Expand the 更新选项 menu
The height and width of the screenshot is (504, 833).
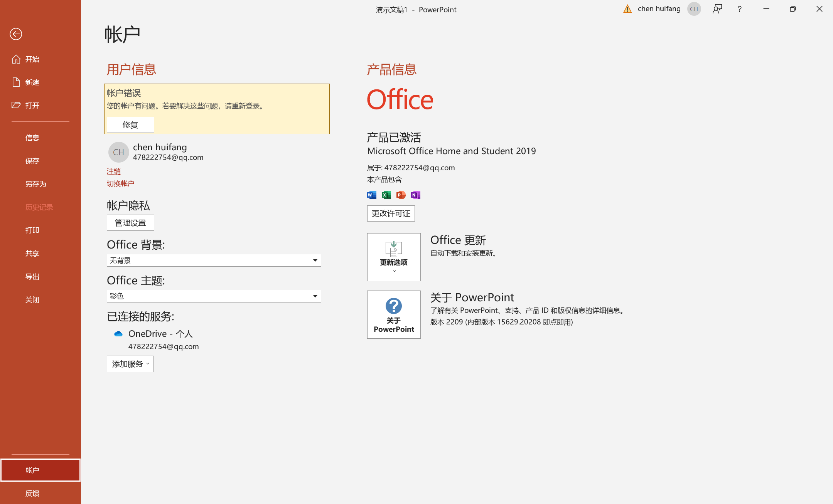tap(394, 257)
